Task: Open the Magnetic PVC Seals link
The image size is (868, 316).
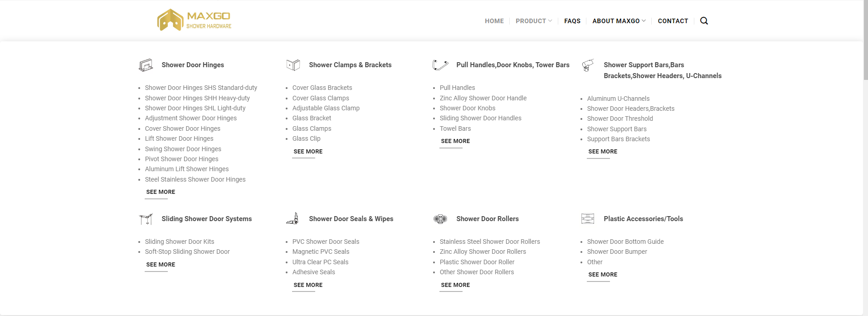Action: coord(321,252)
